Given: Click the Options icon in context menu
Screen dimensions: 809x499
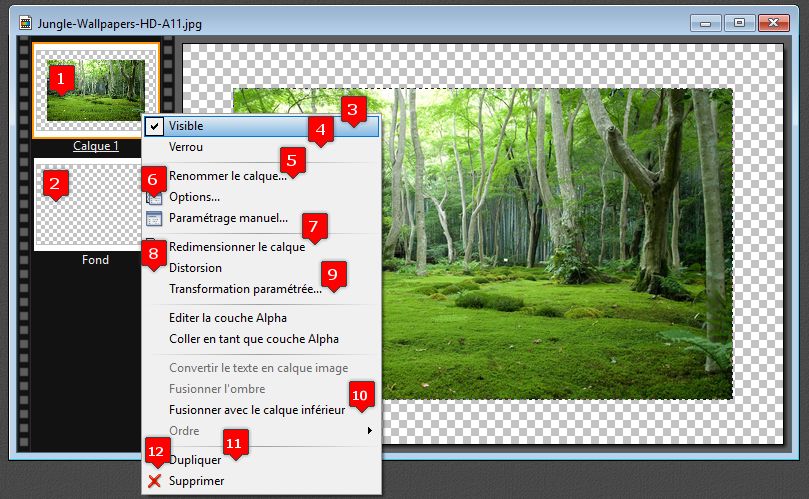Looking at the screenshot, I should tap(154, 199).
